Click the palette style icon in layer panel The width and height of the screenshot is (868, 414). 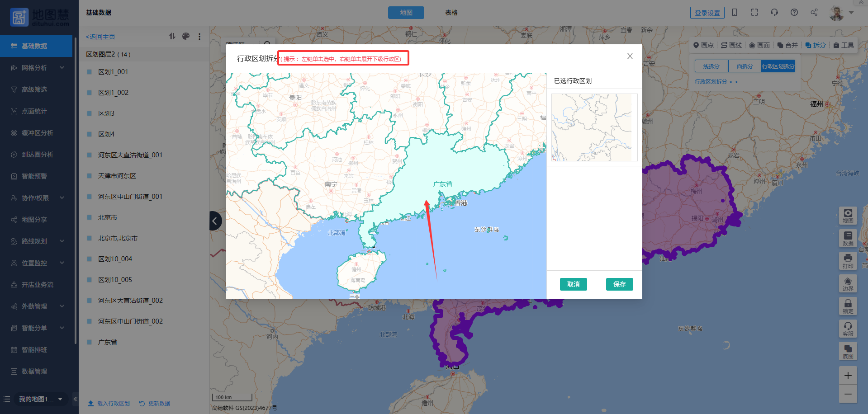click(x=186, y=36)
